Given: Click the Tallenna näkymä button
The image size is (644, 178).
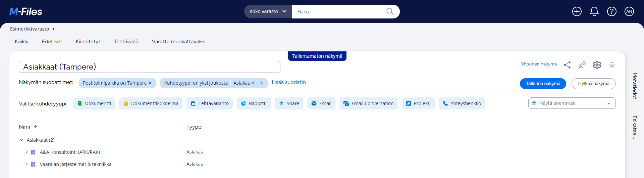Looking at the screenshot, I should 543,84.
